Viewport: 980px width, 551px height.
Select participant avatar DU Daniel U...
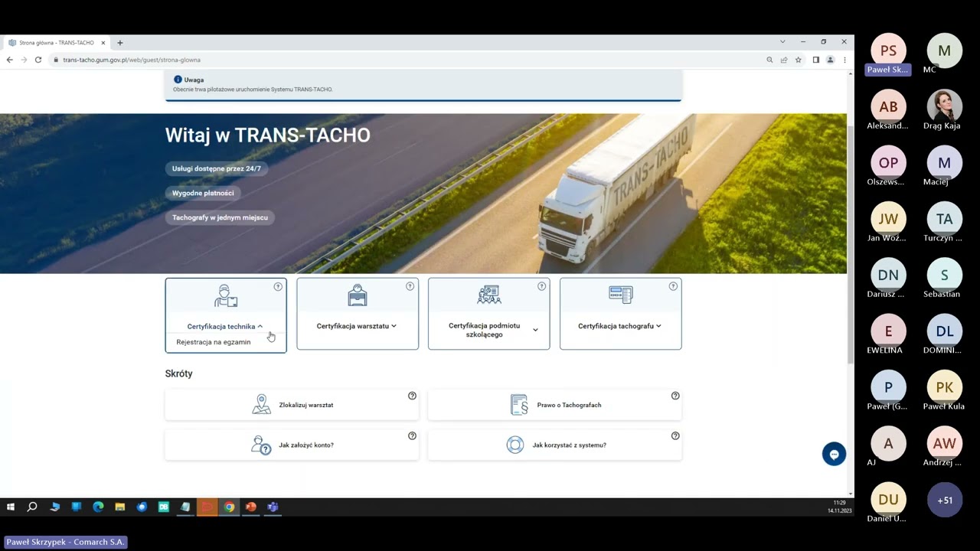point(888,500)
